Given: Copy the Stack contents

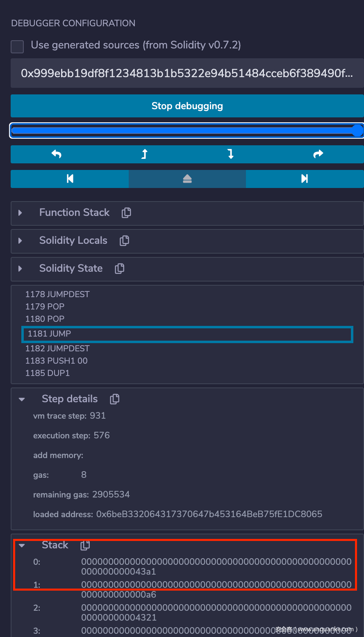Looking at the screenshot, I should click(x=85, y=545).
